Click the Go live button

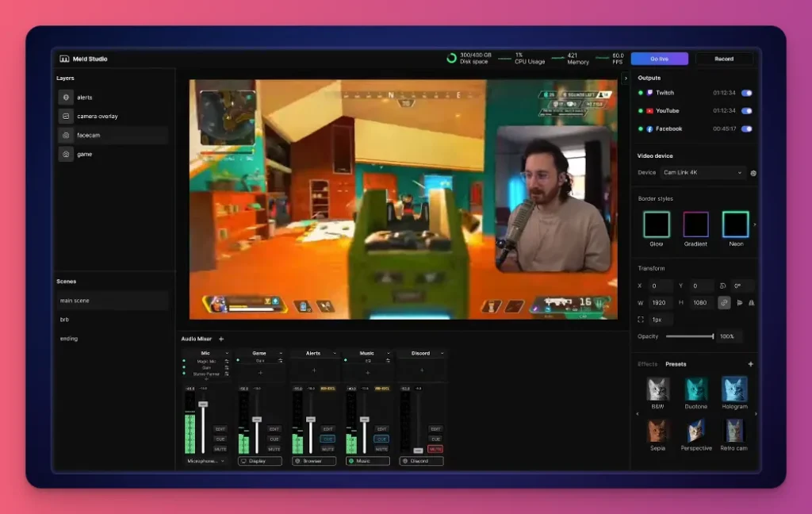click(x=659, y=59)
